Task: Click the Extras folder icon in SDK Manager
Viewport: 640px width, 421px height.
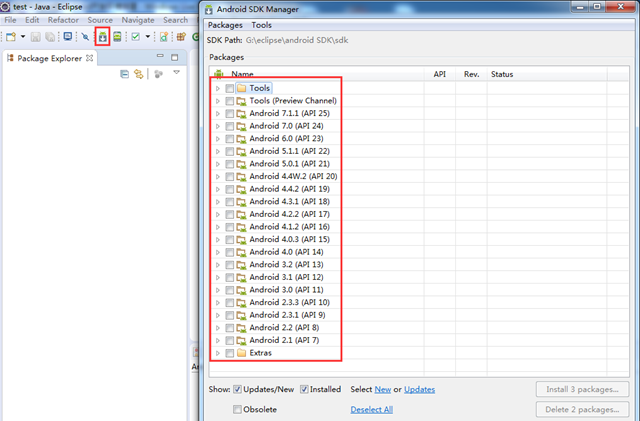Action: click(242, 353)
